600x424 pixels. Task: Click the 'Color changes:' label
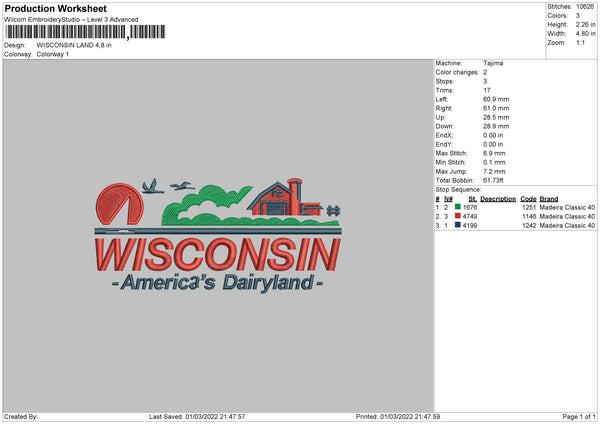457,72
